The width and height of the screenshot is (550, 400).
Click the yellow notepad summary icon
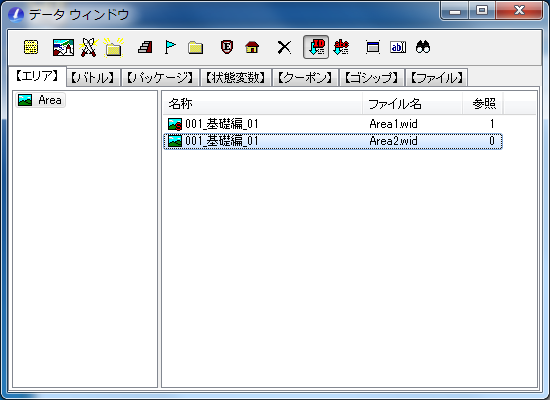[x=31, y=47]
